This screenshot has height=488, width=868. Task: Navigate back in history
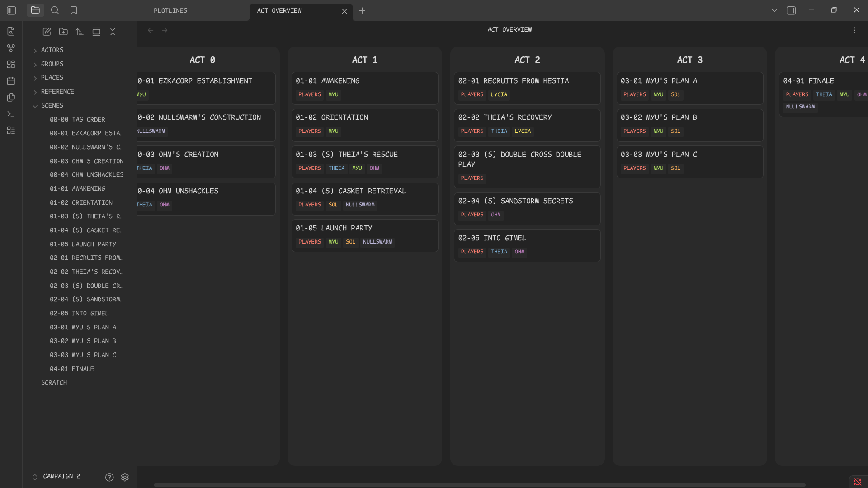tap(151, 30)
